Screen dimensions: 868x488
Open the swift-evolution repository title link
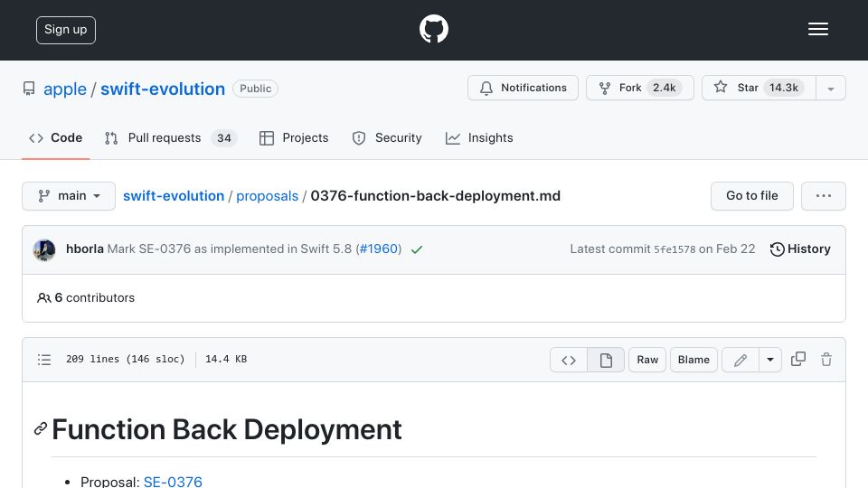[163, 89]
